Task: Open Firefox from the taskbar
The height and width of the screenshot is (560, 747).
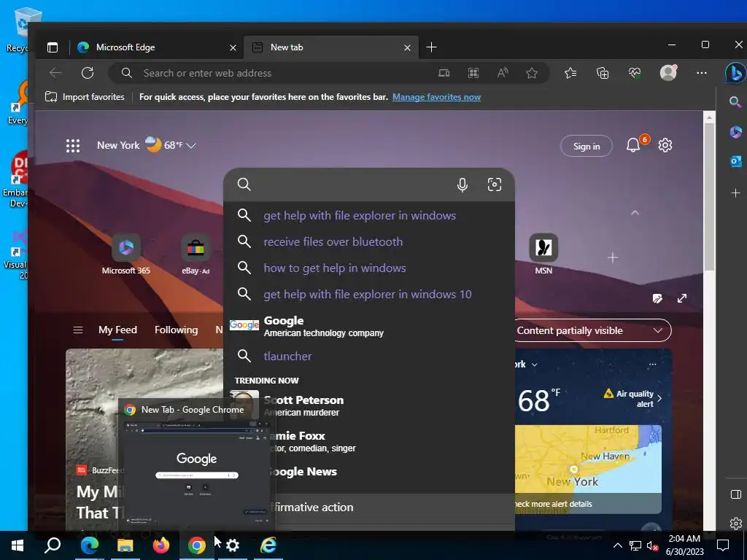Action: point(161,545)
